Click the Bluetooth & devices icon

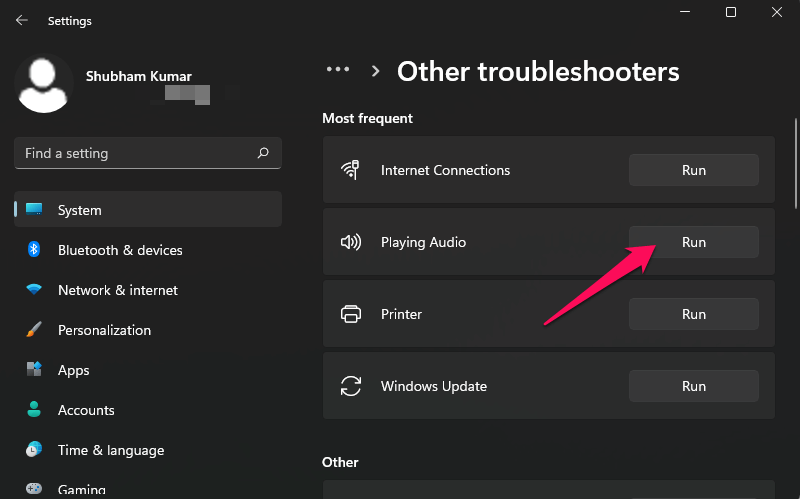[34, 250]
